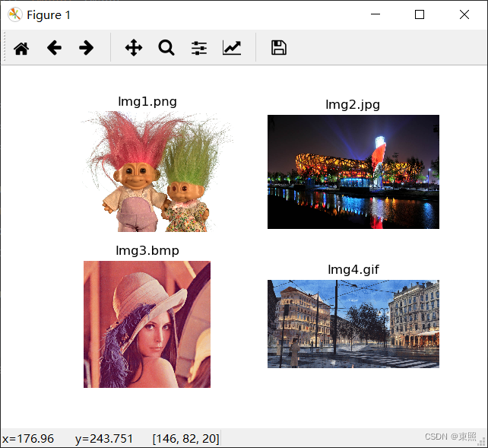
Task: Click the matplotlib logo in title bar
Action: pos(14,14)
